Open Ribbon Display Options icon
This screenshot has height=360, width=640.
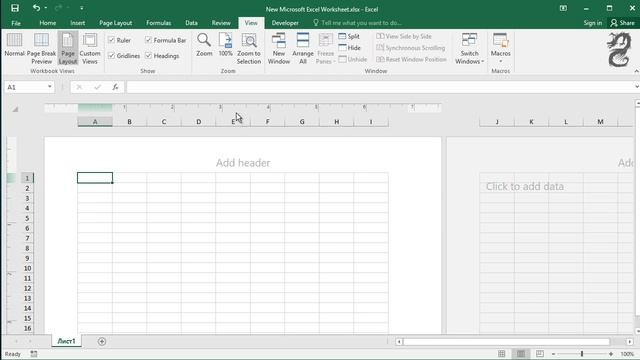click(x=563, y=8)
